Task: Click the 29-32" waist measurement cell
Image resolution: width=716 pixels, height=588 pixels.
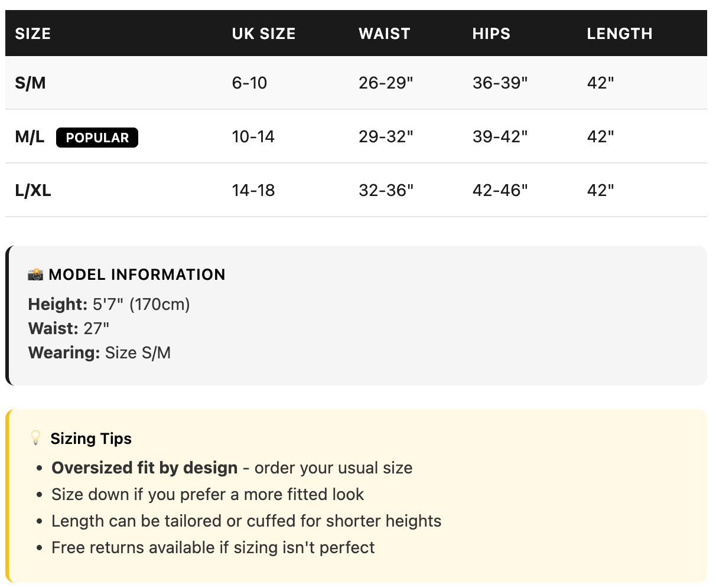Action: 386,137
